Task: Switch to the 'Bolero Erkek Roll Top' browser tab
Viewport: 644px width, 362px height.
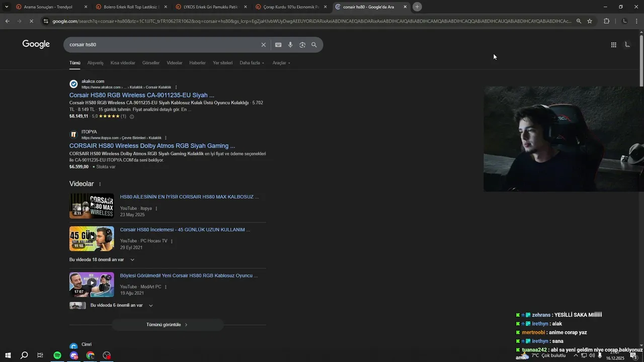Action: [131, 7]
